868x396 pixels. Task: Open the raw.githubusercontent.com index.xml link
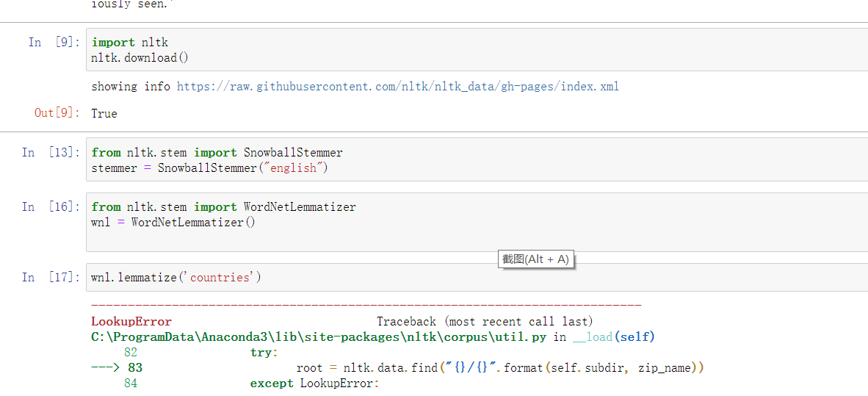(397, 87)
